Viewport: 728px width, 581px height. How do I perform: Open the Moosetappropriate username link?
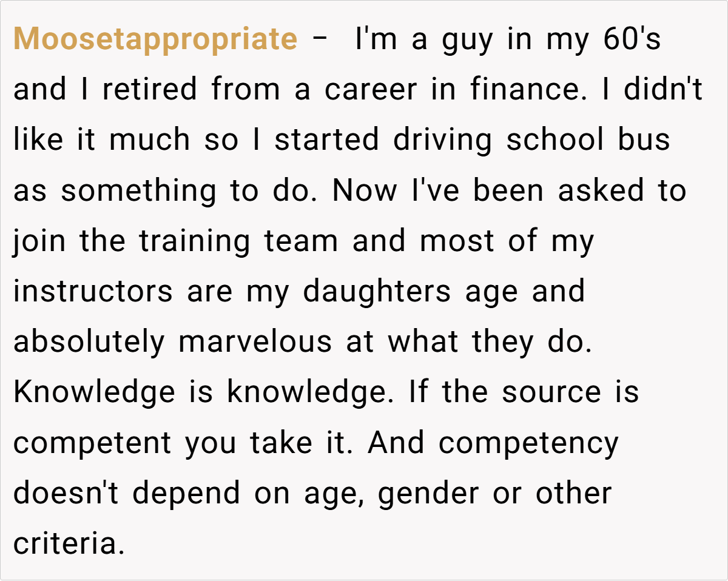155,39
